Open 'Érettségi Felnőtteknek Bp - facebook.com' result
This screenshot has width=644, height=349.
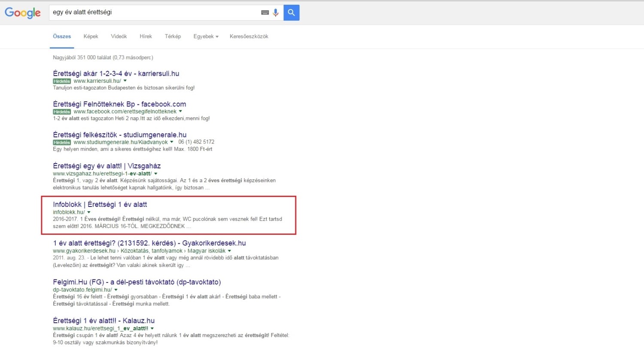point(119,104)
